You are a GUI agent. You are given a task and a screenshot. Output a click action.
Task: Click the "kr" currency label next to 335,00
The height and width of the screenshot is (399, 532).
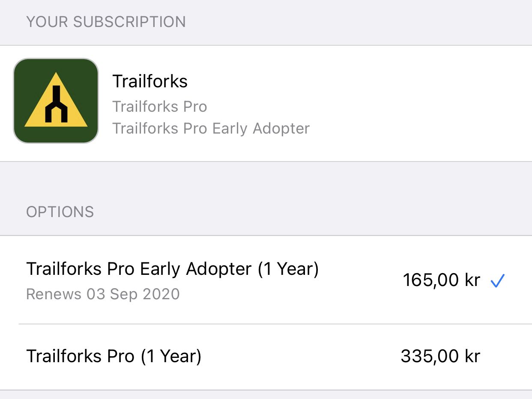[472, 356]
